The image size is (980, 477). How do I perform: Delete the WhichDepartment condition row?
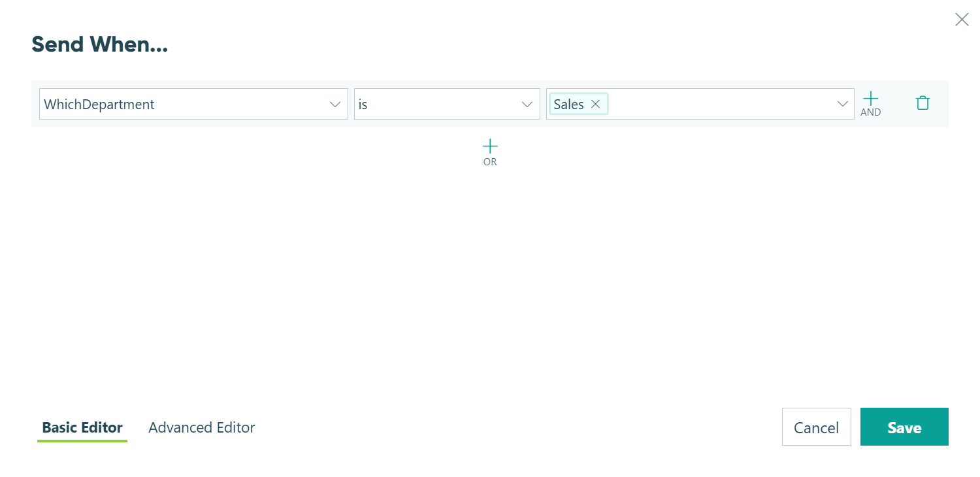(x=923, y=103)
